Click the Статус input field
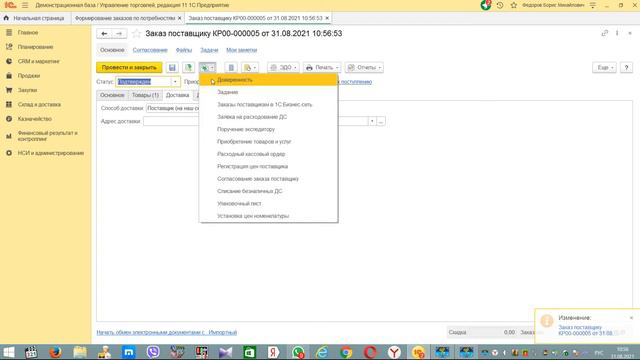This screenshot has width=640, height=360. [143, 82]
